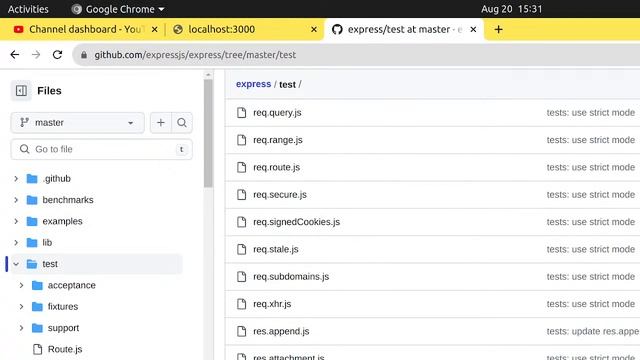Open the req.query.js file
The height and width of the screenshot is (360, 640).
(x=277, y=113)
